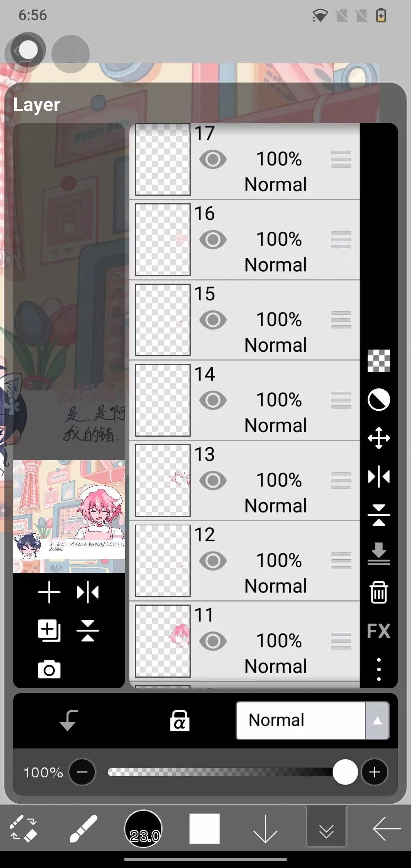Screen dimensions: 411x868
Task: Tap the clear layer checkerboard icon
Action: click(x=379, y=361)
